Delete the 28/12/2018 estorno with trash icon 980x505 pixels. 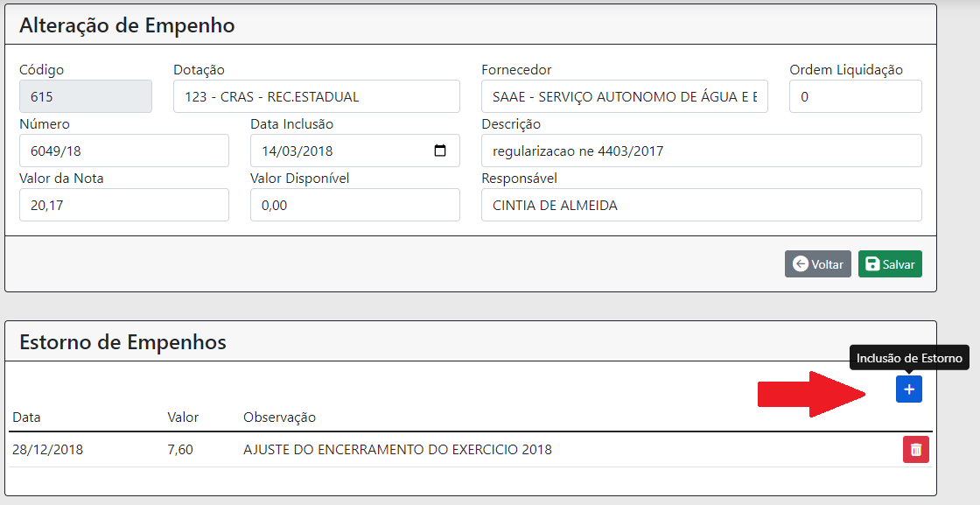point(915,449)
